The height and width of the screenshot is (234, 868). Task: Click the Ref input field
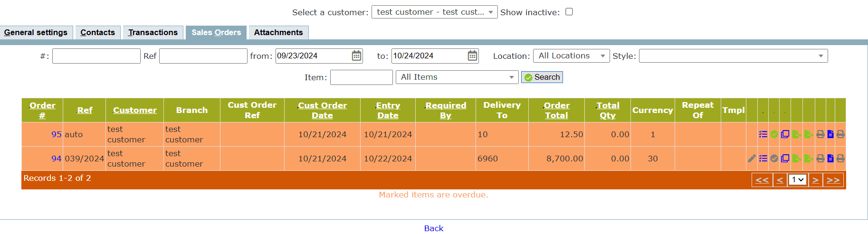click(x=203, y=56)
